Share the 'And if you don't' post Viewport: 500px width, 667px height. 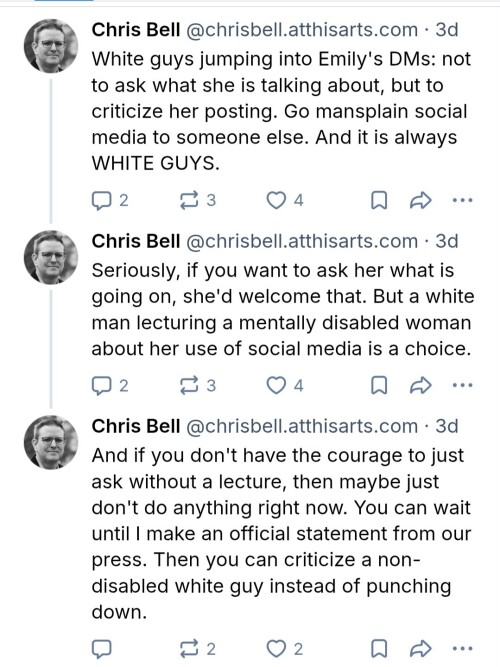click(x=420, y=649)
